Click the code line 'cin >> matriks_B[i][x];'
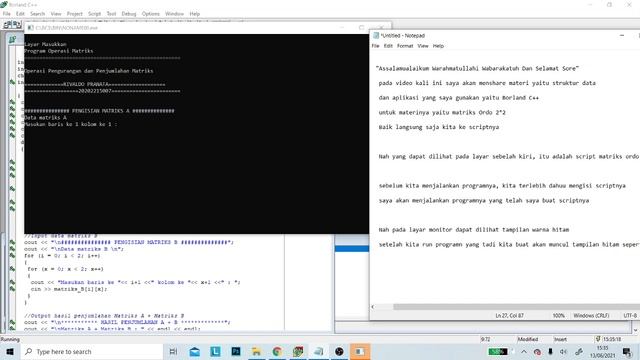 click(69, 289)
